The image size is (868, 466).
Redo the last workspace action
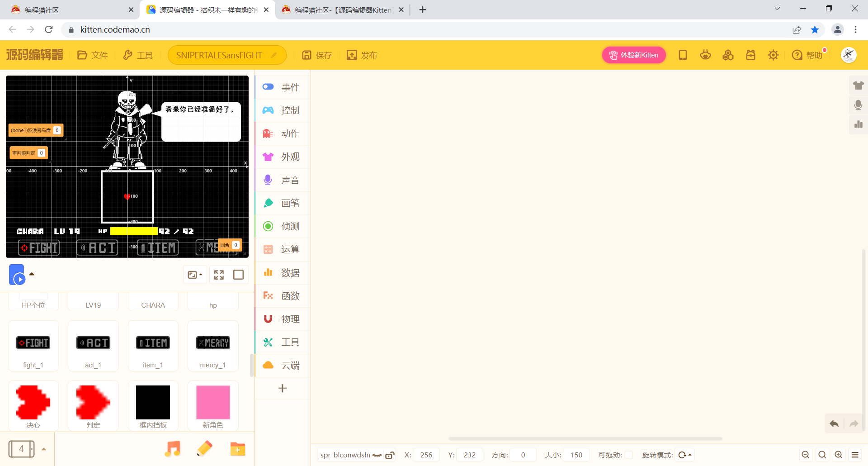(854, 423)
